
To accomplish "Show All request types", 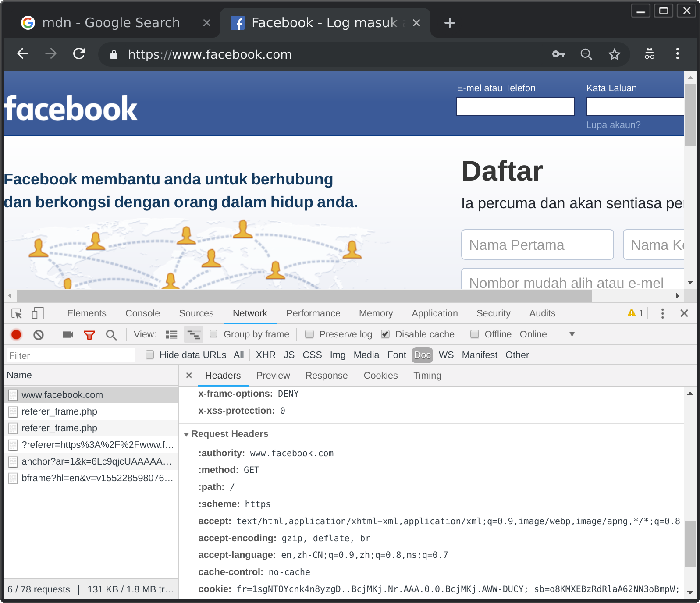I will pos(239,355).
